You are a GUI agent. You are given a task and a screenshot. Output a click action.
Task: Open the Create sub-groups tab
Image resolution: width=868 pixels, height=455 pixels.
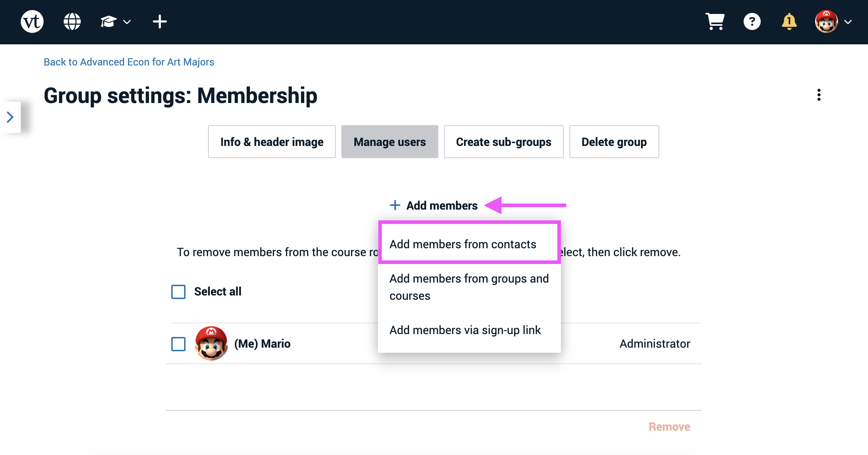click(504, 142)
